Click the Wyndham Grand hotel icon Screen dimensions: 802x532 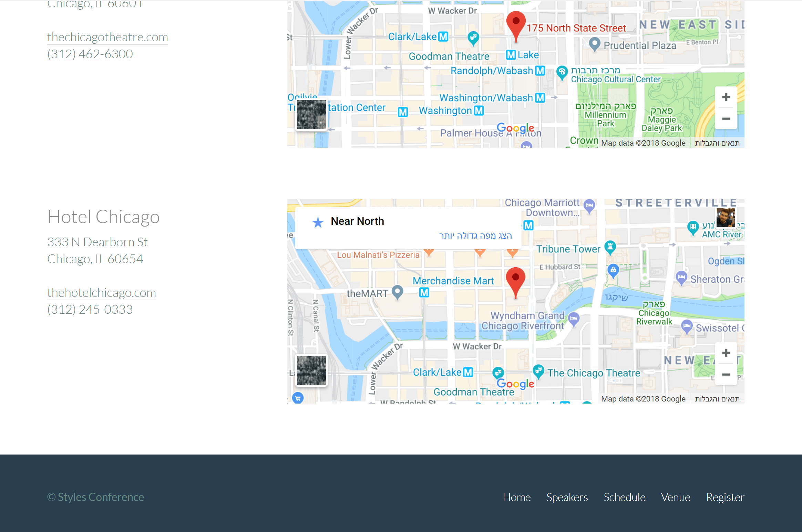[x=574, y=319]
